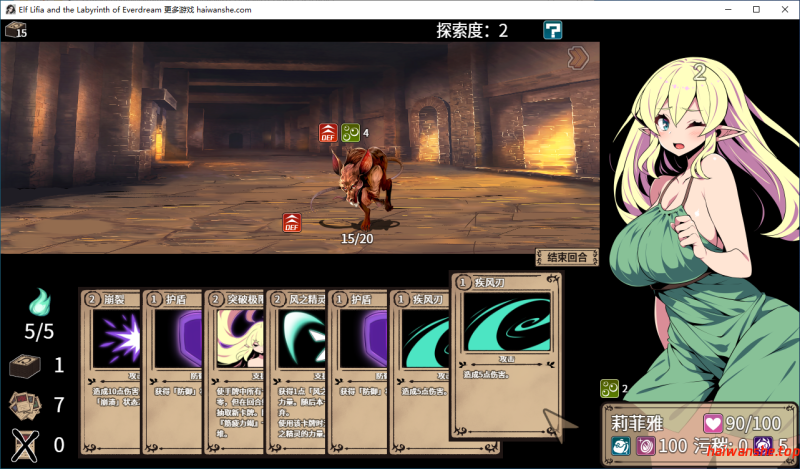Image resolution: width=800 pixels, height=469 pixels.
Task: Open the deck box icon showing 15
Action: (x=12, y=30)
